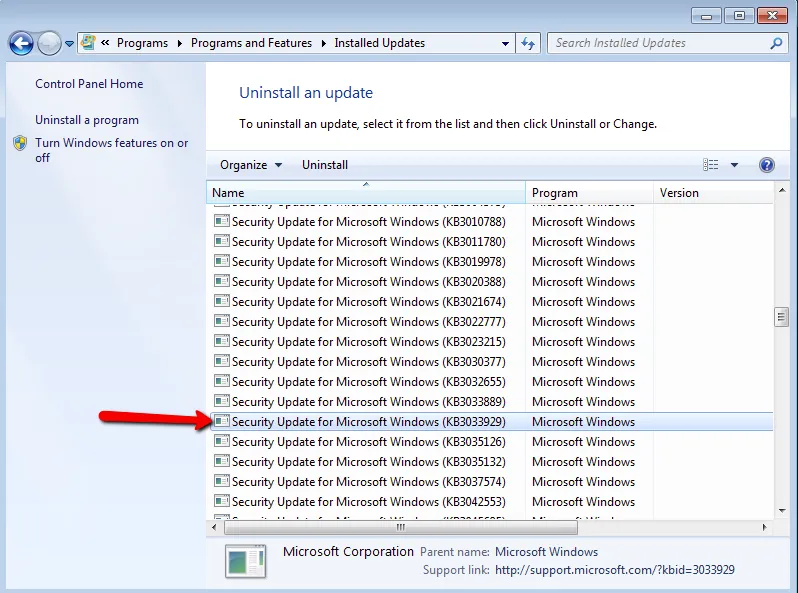The height and width of the screenshot is (593, 798).
Task: Click the Forward navigation arrow button
Action: [x=49, y=43]
